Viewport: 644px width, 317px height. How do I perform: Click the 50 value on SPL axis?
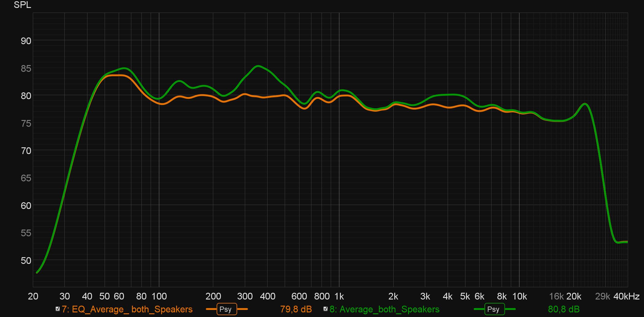point(26,261)
